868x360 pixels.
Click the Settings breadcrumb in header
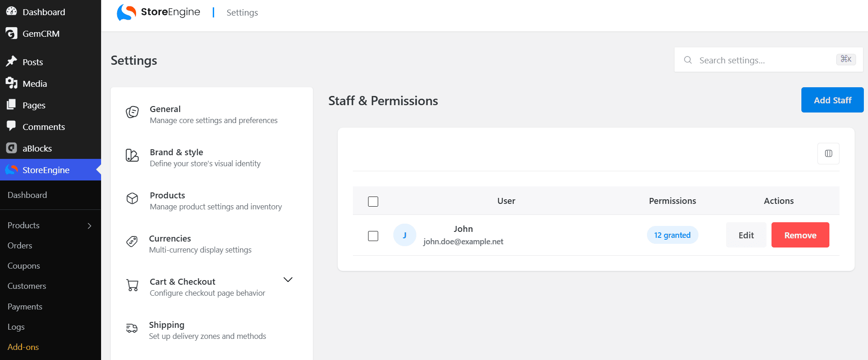tap(242, 12)
